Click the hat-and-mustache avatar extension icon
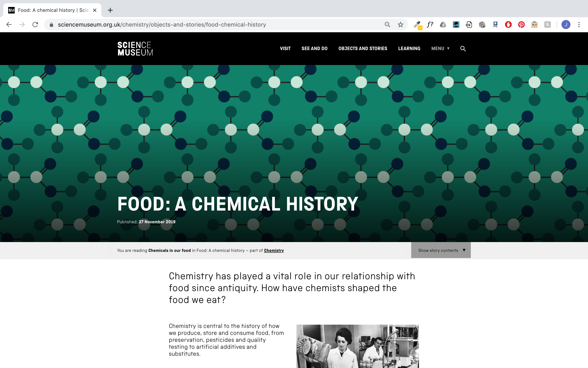This screenshot has height=368, width=588. (456, 25)
